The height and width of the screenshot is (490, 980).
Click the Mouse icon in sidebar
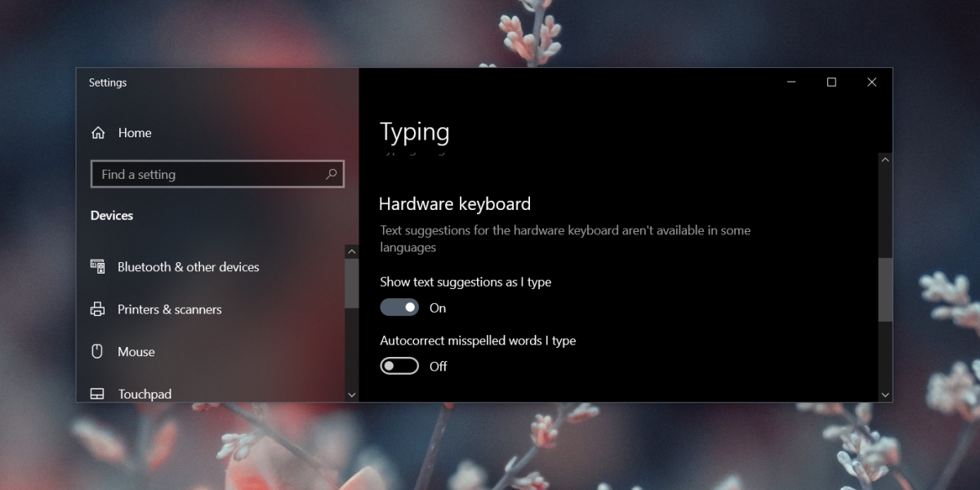pos(97,352)
